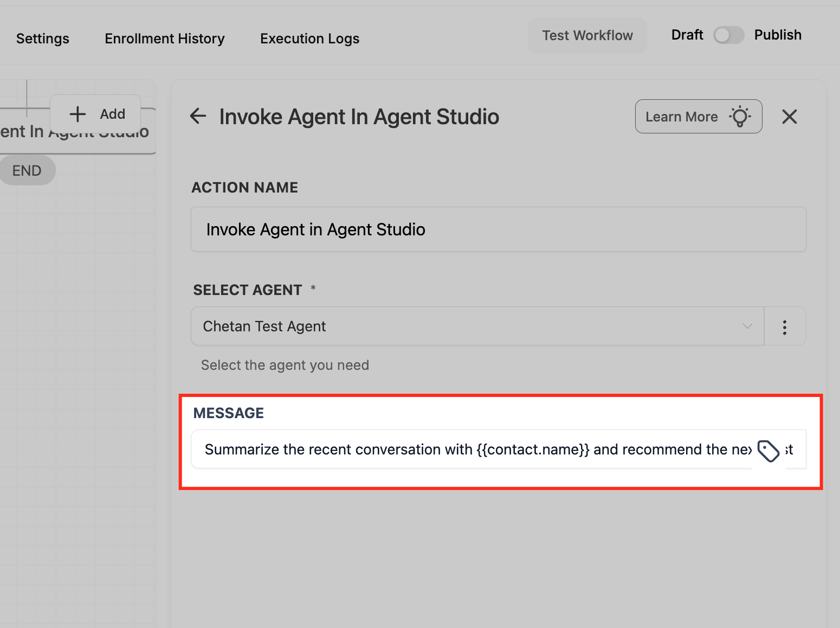Click the Action Name input field
Screen dimensions: 840x628
[x=499, y=229]
